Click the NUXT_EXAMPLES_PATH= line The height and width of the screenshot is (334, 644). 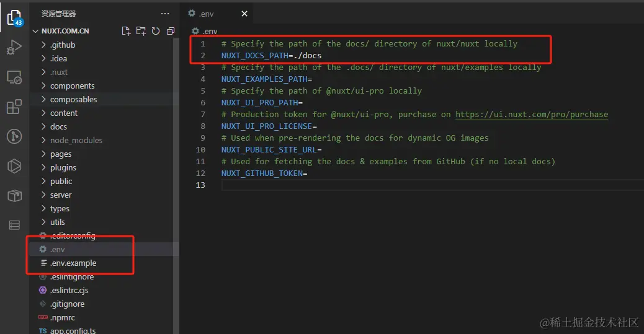point(267,79)
